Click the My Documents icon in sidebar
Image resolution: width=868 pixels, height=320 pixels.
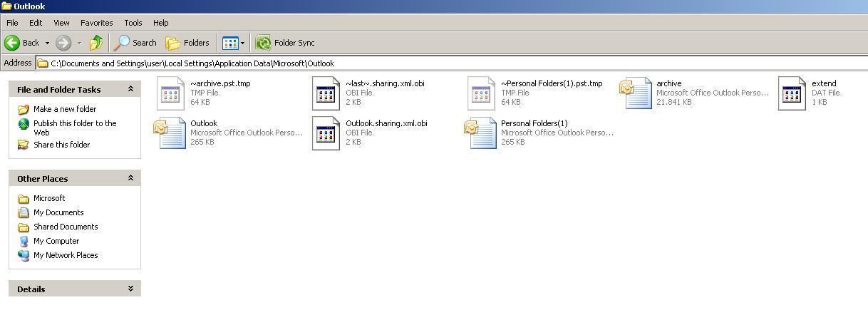coord(24,212)
